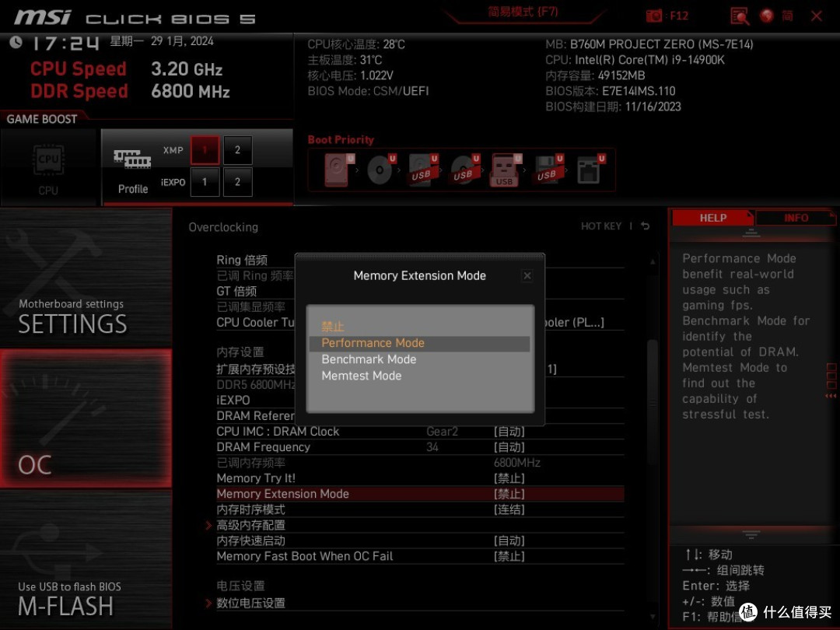The width and height of the screenshot is (840, 630).
Task: Click the settings list vertical scrollbar
Action: coord(653,402)
